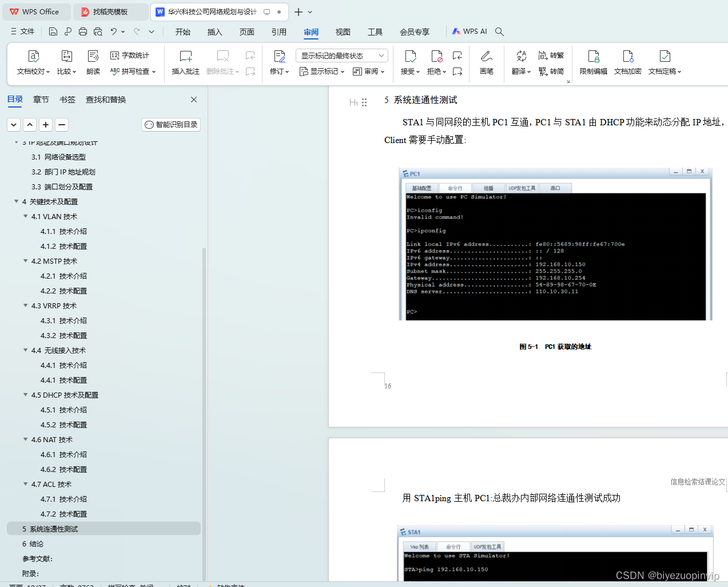Click the print icon in quick toolbar
728x587 pixels.
(x=83, y=31)
